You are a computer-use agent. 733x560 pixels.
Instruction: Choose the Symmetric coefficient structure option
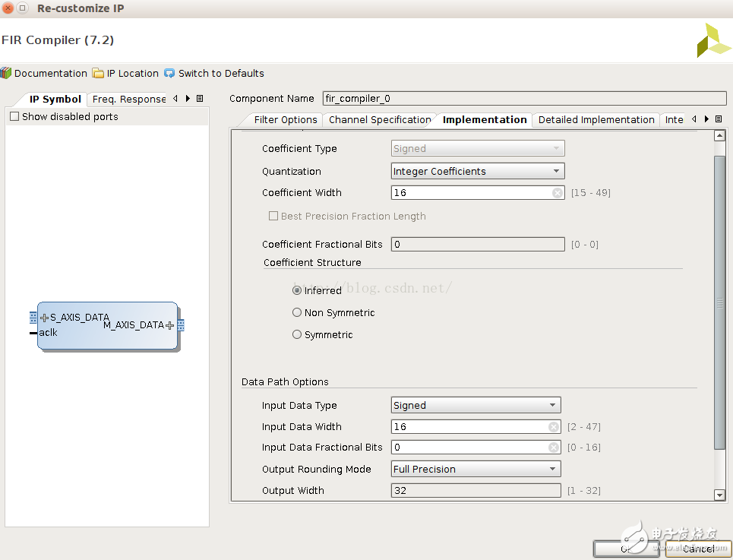(297, 335)
